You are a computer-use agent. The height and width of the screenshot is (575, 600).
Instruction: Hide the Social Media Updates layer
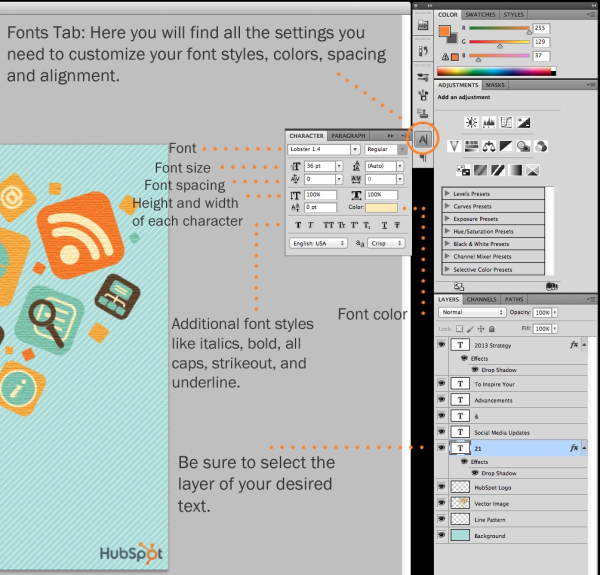point(441,431)
